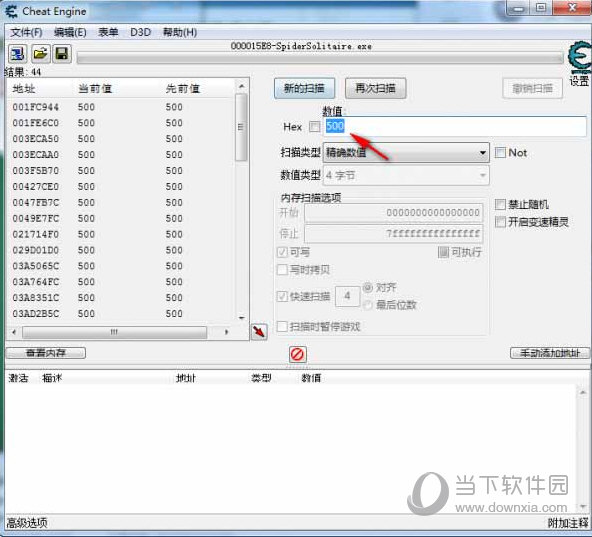Select address row 003ECAA0
Viewport: 592px width, 537px height.
(121, 155)
